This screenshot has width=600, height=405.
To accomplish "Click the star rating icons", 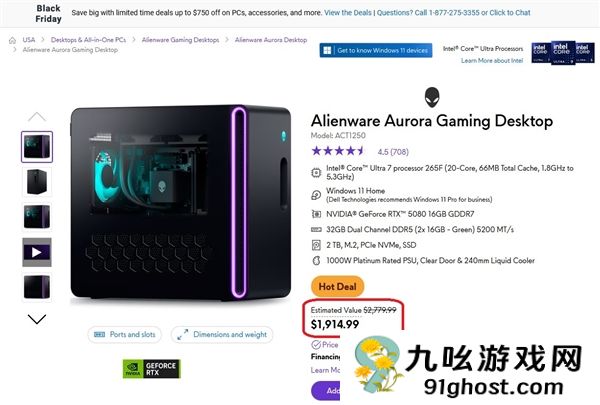I will 338,151.
